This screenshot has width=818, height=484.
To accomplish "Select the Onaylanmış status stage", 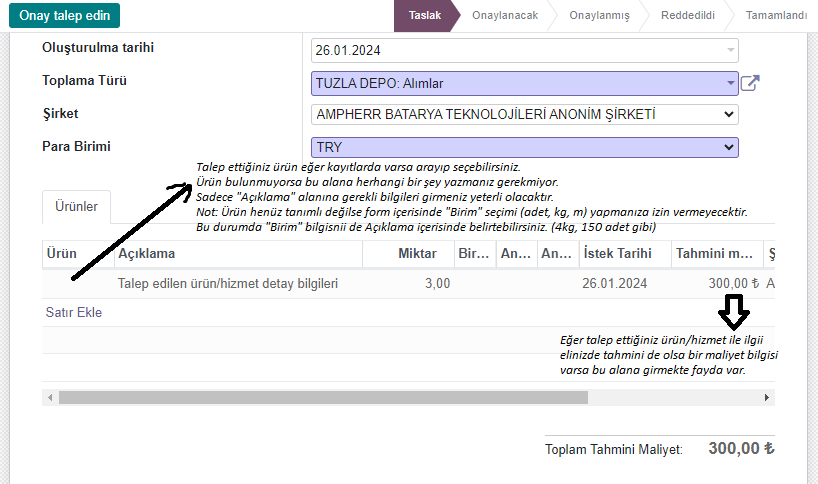I will click(599, 15).
